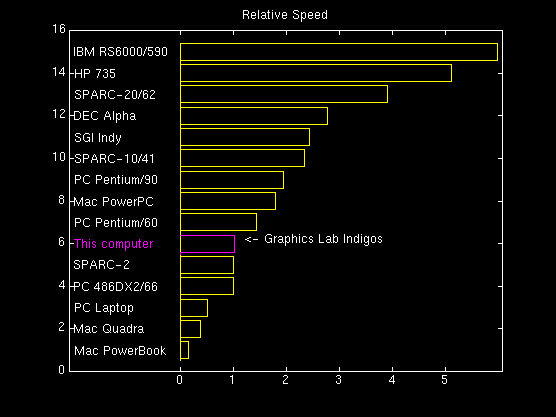Click x-axis tick label 5
Viewport: 556px width, 417px height.
pos(445,380)
